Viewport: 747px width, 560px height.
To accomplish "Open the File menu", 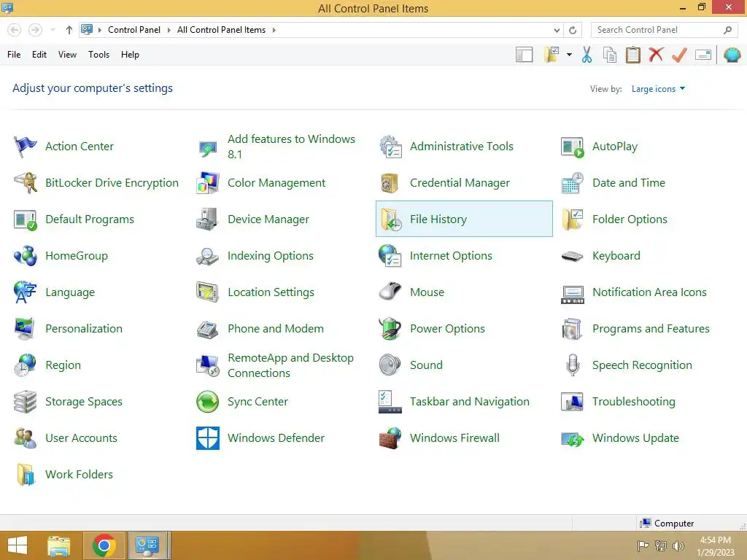I will 14,55.
